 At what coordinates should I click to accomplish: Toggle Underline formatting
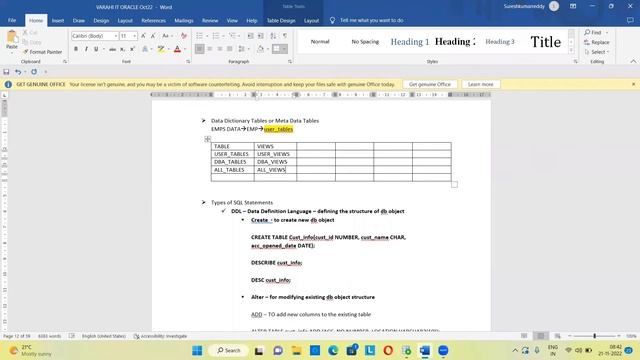96,49
